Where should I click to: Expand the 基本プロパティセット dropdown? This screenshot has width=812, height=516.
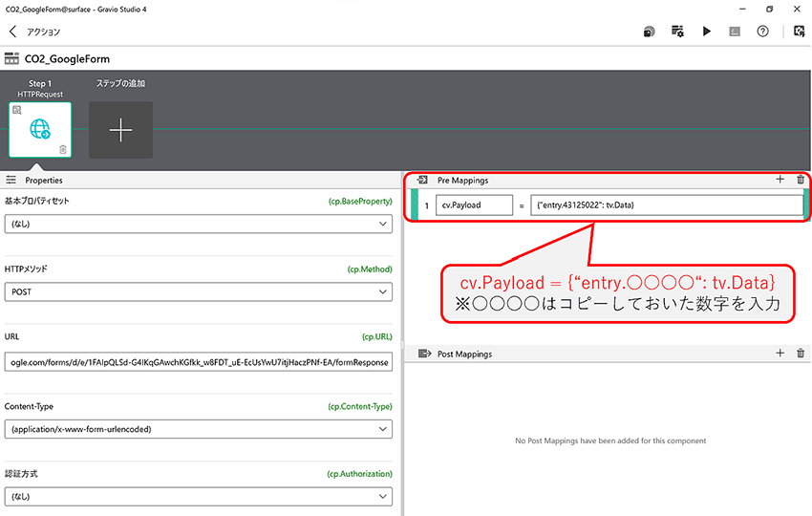tap(199, 224)
